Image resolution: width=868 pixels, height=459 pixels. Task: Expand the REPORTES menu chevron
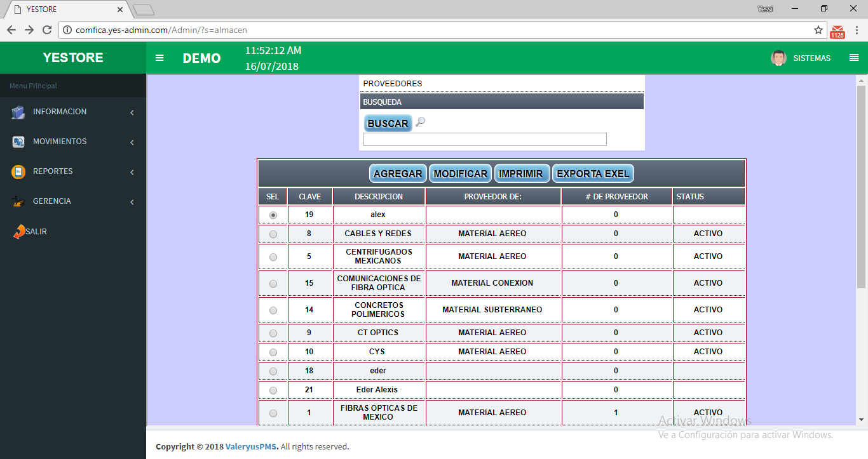click(x=132, y=172)
